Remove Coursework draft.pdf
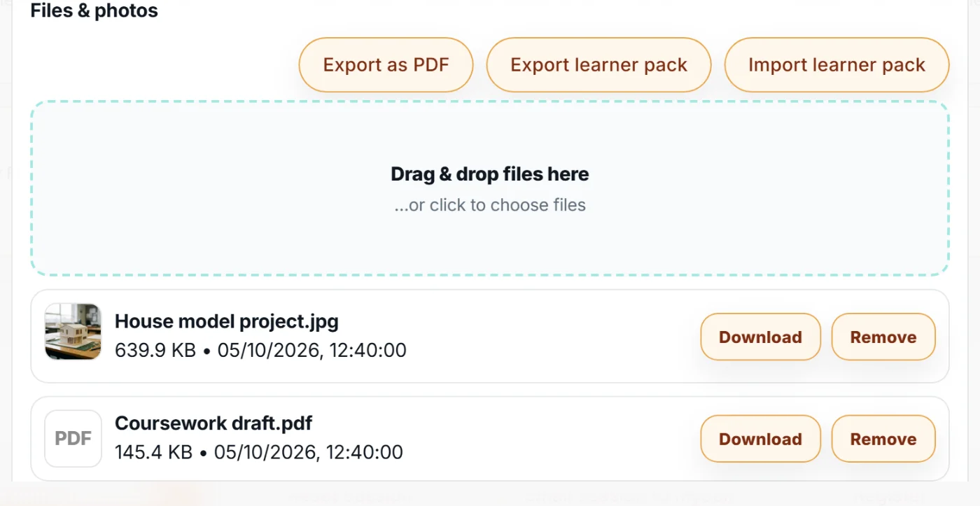 [x=883, y=439]
